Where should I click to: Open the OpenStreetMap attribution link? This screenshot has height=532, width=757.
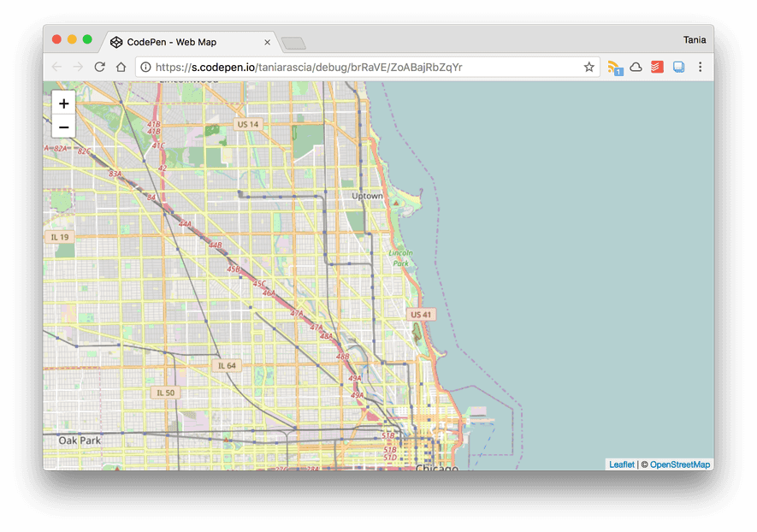pyautogui.click(x=680, y=464)
